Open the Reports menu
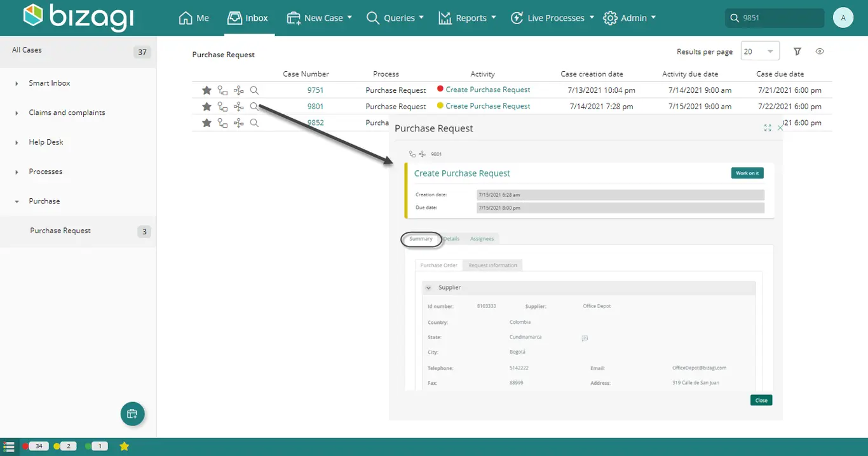The height and width of the screenshot is (456, 868). pyautogui.click(x=467, y=18)
